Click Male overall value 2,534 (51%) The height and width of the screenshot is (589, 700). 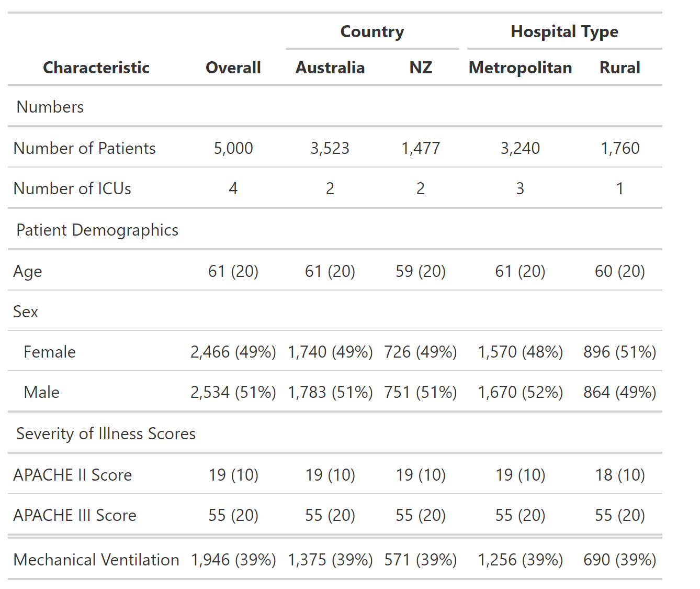click(233, 392)
